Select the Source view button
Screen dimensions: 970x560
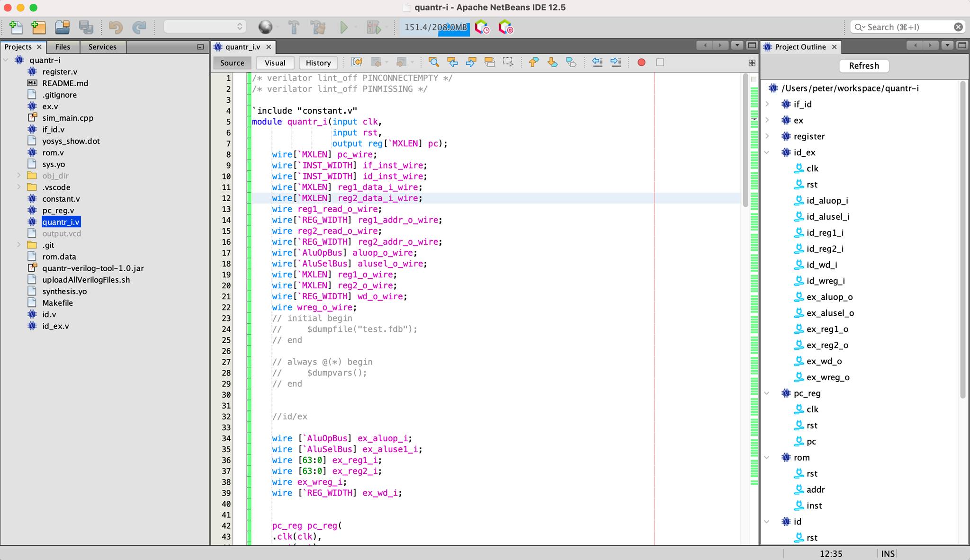[x=232, y=62]
